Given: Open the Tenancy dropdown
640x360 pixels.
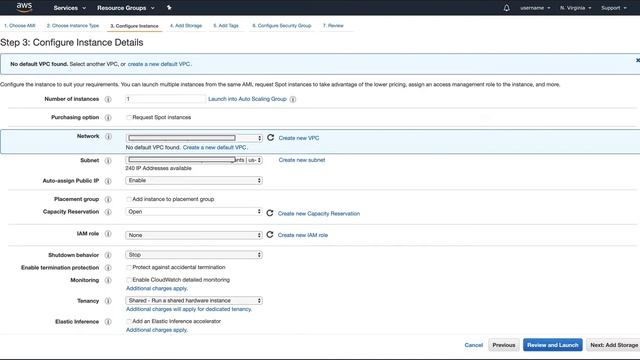Looking at the screenshot, I should pos(194,300).
